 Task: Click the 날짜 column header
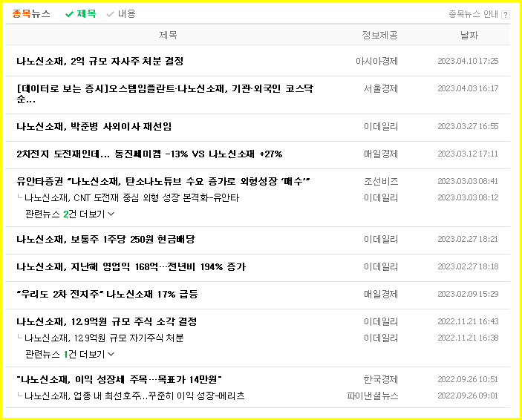point(469,35)
